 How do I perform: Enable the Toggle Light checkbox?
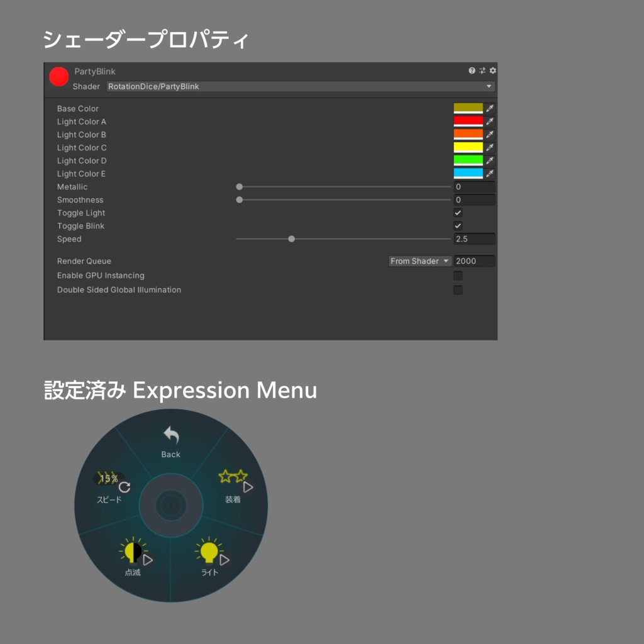pyautogui.click(x=458, y=213)
